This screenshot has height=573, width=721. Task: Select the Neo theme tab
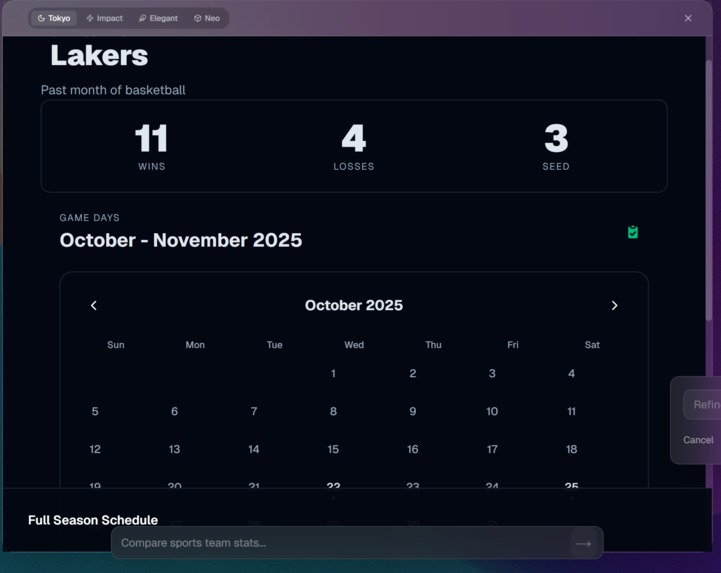(207, 18)
